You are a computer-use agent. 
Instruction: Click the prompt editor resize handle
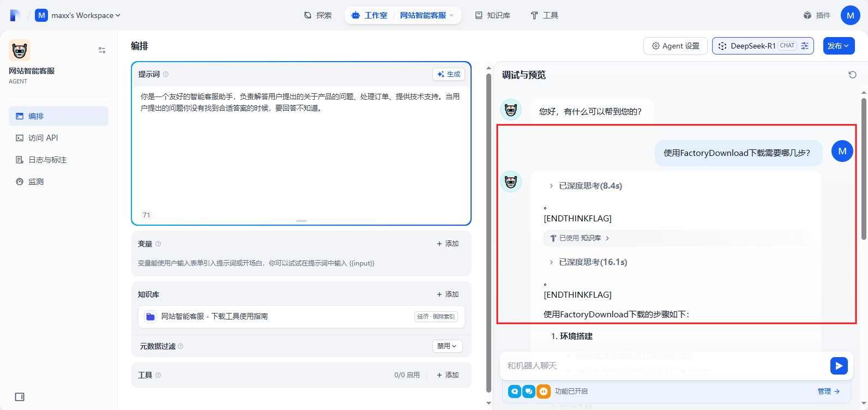[x=302, y=221]
